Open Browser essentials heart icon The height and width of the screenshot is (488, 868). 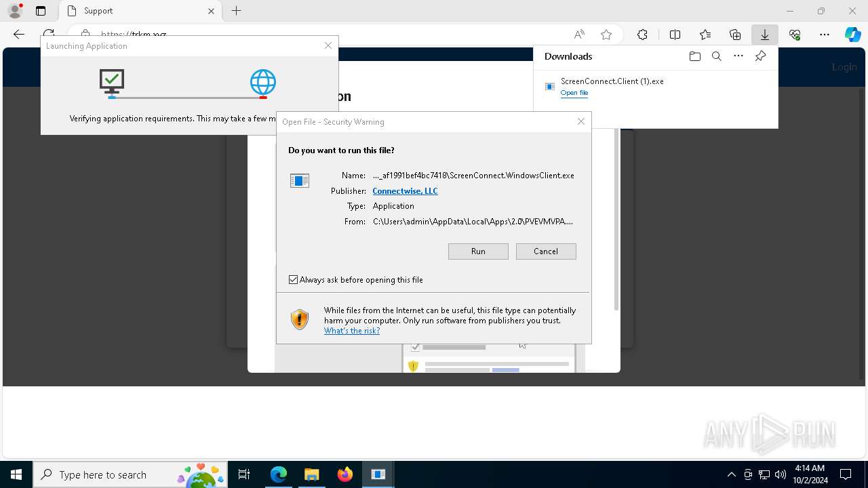pyautogui.click(x=795, y=35)
